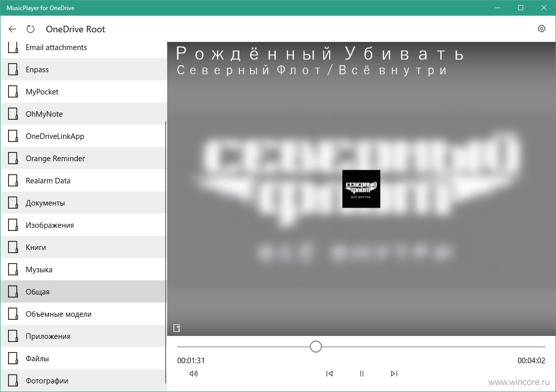Click the playlist icon on album art
This screenshot has height=392, width=556.
pyautogui.click(x=177, y=328)
